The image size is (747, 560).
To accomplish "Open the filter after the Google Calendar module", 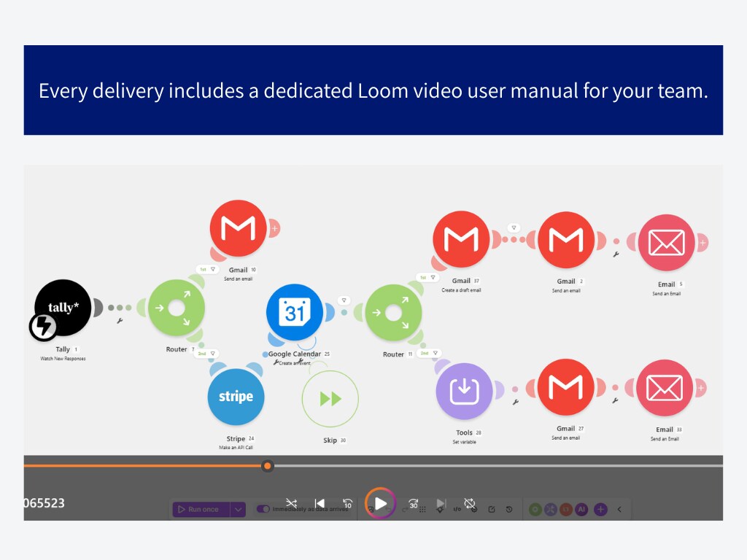I will 344,300.
